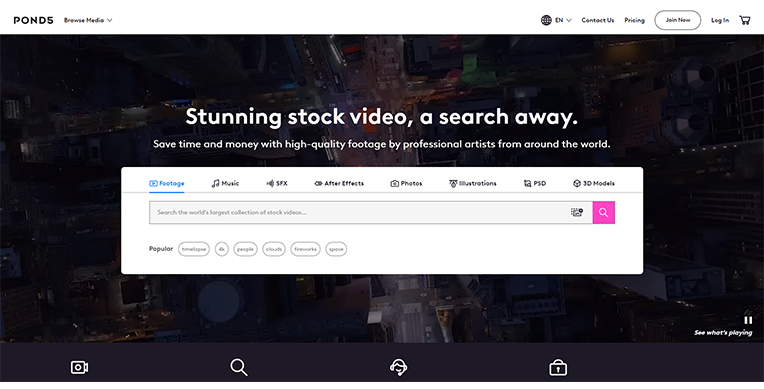
Task: Switch to the Music tab
Action: (225, 183)
